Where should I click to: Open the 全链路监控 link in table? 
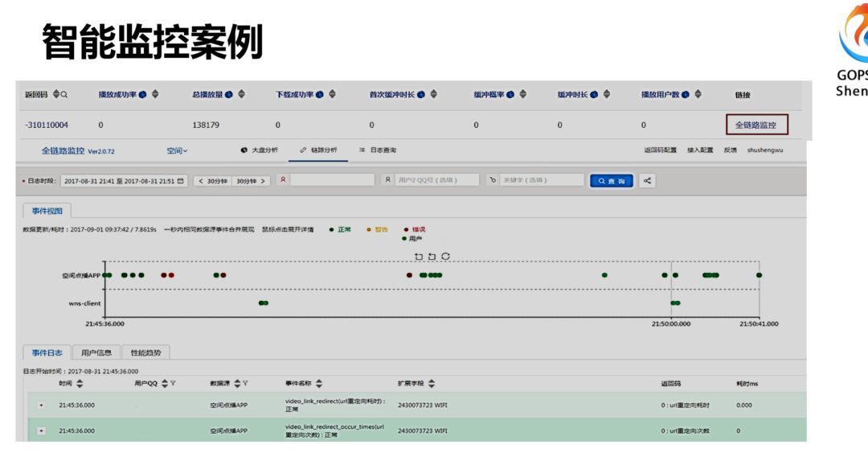pyautogui.click(x=755, y=125)
